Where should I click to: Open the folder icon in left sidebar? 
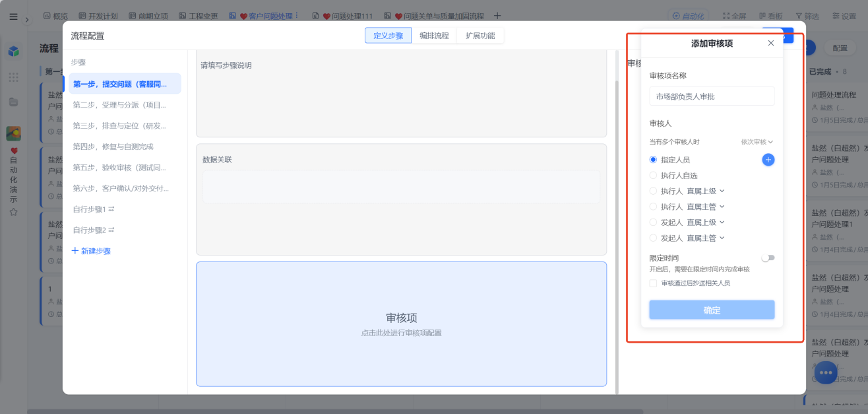(x=13, y=102)
